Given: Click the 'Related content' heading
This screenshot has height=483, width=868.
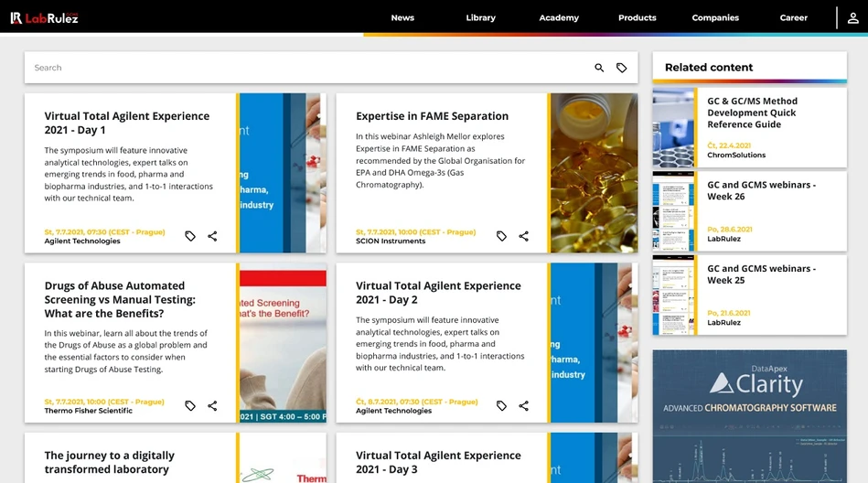Looking at the screenshot, I should 709,68.
